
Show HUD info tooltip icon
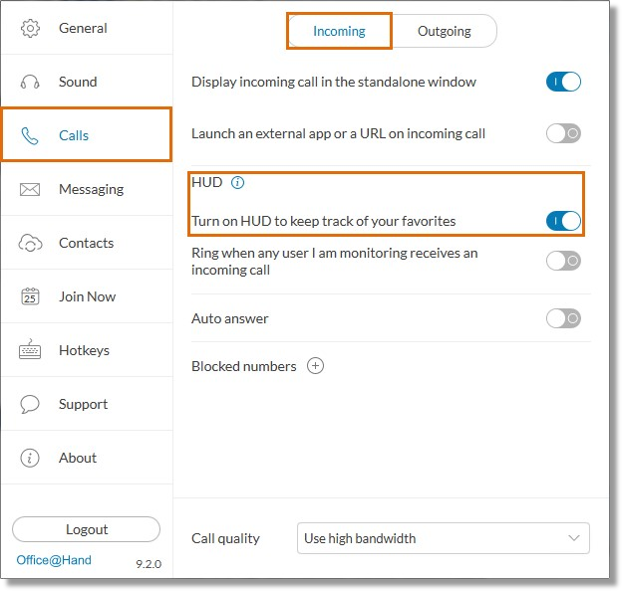point(238,183)
